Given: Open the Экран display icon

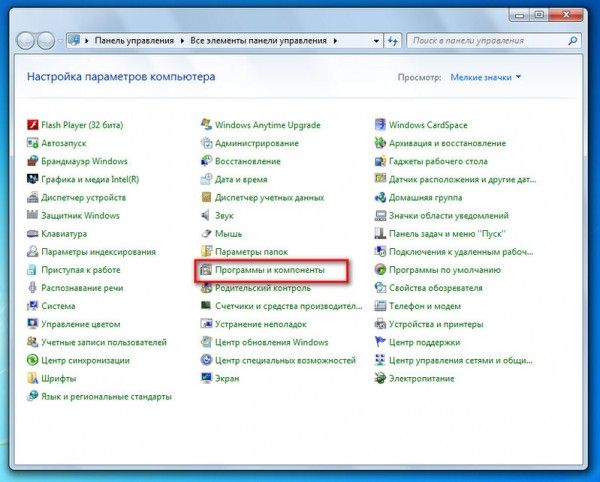Looking at the screenshot, I should tap(206, 378).
